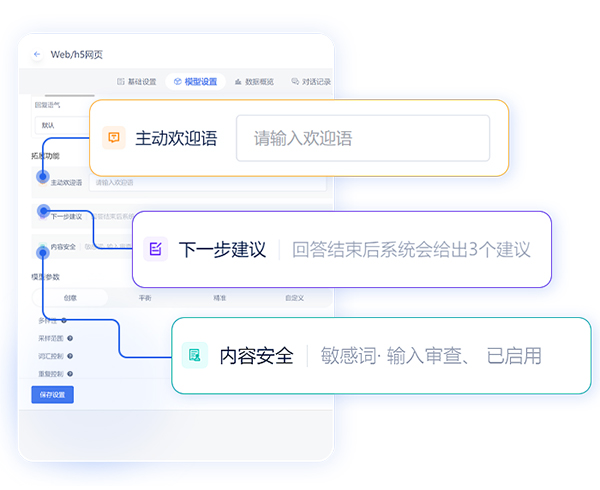600x490 pixels.
Task: Open the 对话记录 tab
Action: click(x=311, y=81)
